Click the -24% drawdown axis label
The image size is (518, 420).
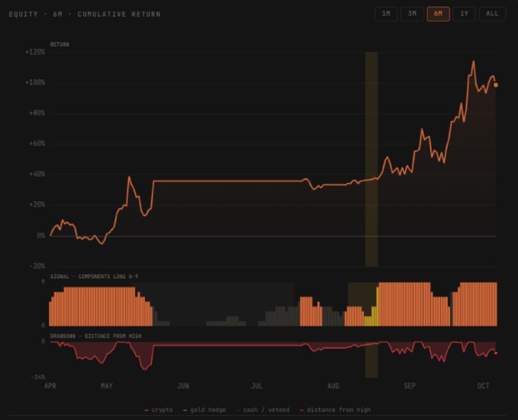pyautogui.click(x=38, y=377)
